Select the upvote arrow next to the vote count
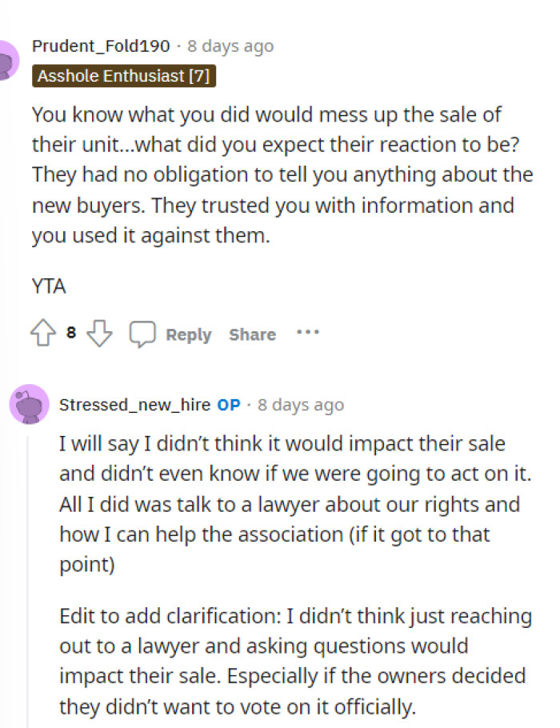The width and height of the screenshot is (560, 728). coord(42,334)
